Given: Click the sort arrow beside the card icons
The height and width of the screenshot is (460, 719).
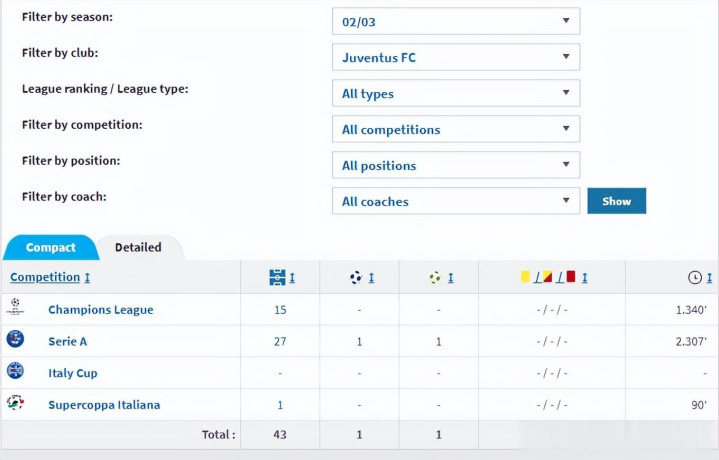Looking at the screenshot, I should point(585,277).
